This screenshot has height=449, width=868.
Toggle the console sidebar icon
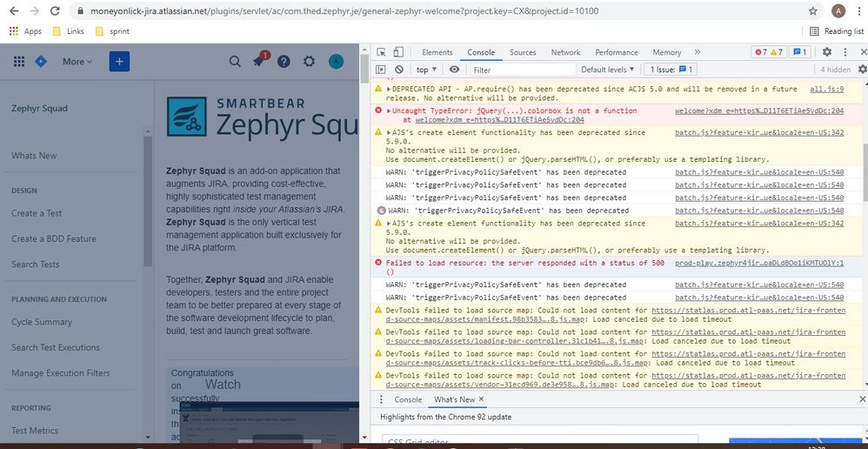coord(380,70)
